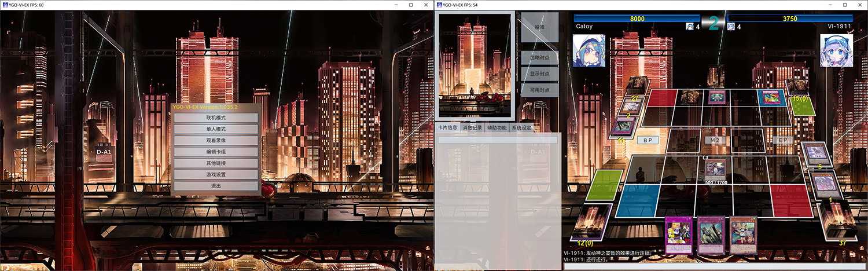Click the 3750 life point bar
868x271 pixels.
click(x=790, y=19)
